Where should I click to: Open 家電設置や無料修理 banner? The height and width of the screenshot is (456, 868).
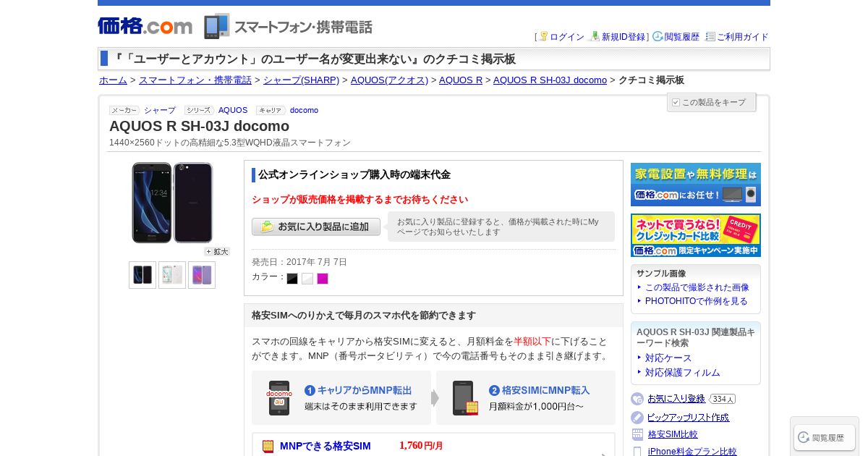click(696, 185)
